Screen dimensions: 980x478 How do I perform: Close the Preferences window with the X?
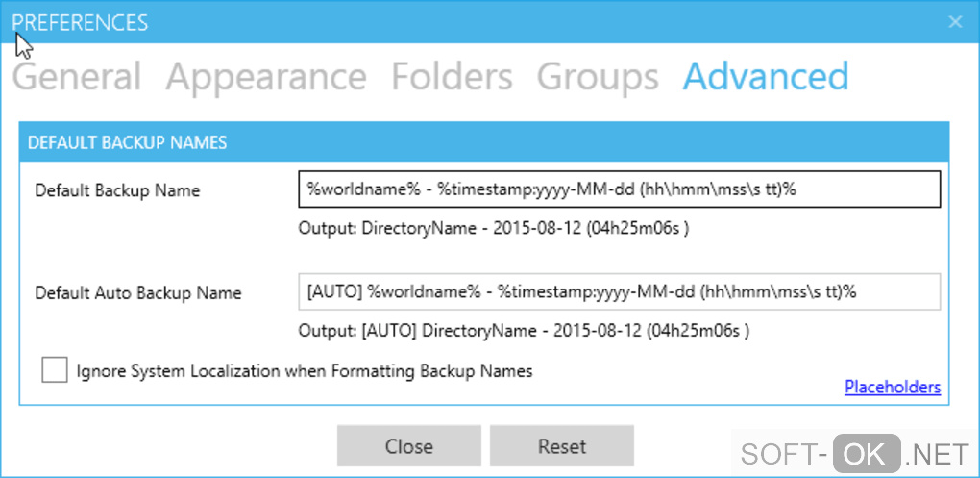click(x=955, y=21)
